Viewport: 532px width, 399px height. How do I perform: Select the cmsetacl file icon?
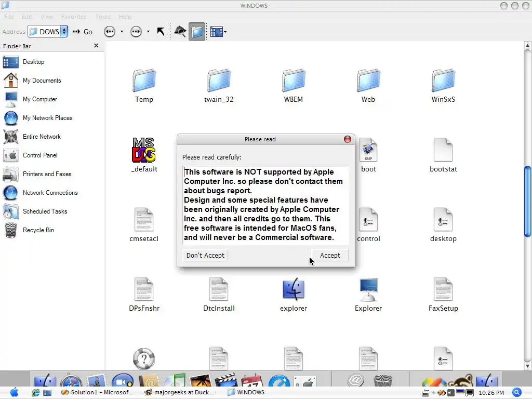click(144, 220)
